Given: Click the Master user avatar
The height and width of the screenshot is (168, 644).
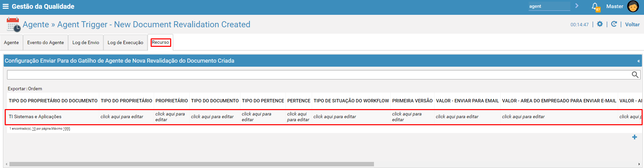Looking at the screenshot, I should pos(633,6).
